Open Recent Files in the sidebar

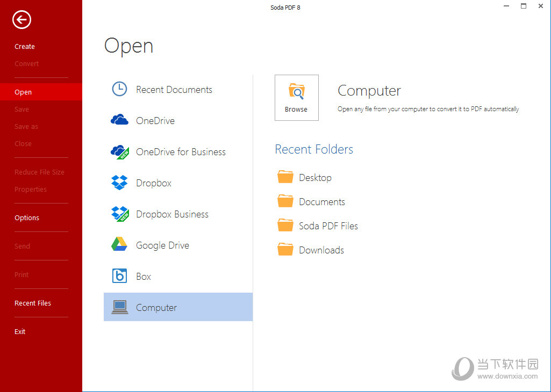coord(33,303)
